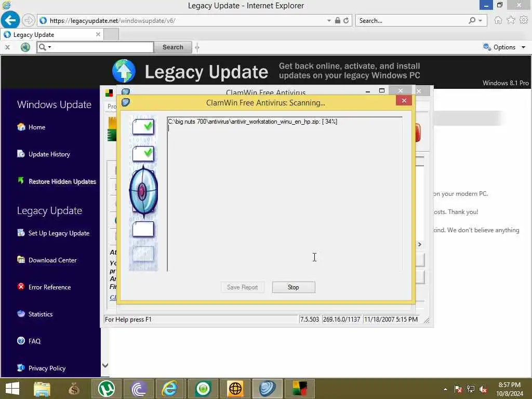Open the orange globe app on the taskbar
Image resolution: width=532 pixels, height=399 pixels.
[235, 389]
